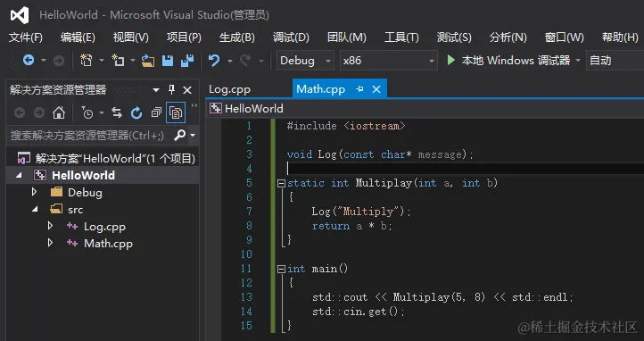Screen dimensions: 644x341
Task: Open the Solution Explorer window position dropdown arrow
Action: [156, 90]
